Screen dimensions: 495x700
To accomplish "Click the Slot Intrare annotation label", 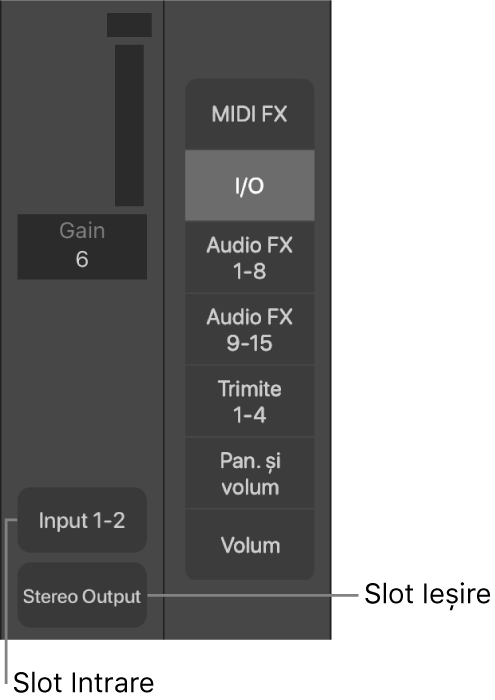I will 83,683.
